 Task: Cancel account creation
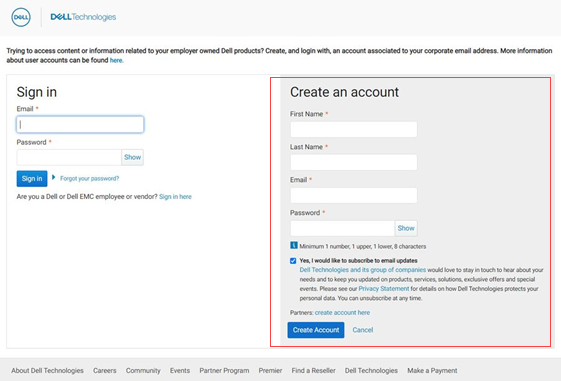[363, 330]
